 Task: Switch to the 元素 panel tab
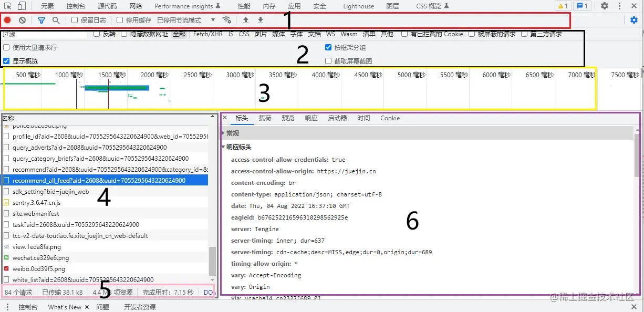point(47,6)
